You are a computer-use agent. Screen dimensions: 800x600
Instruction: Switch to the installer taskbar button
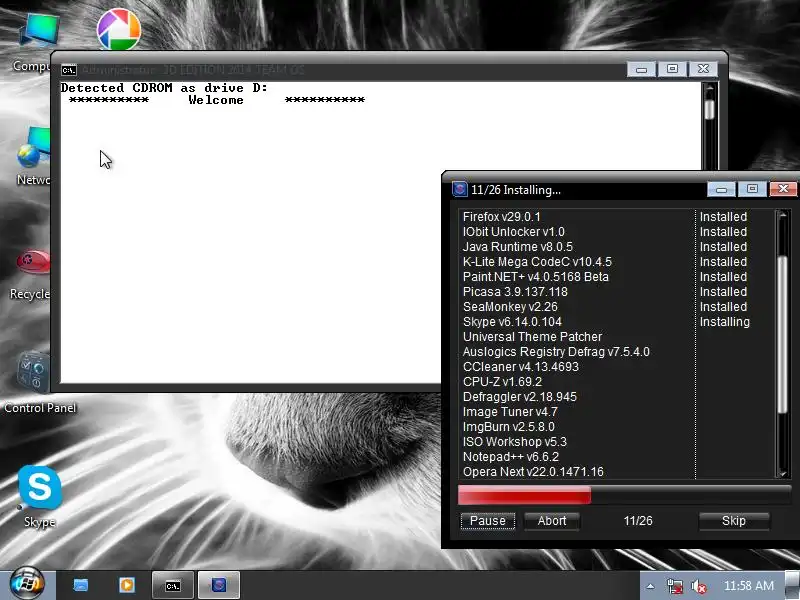pyautogui.click(x=218, y=585)
